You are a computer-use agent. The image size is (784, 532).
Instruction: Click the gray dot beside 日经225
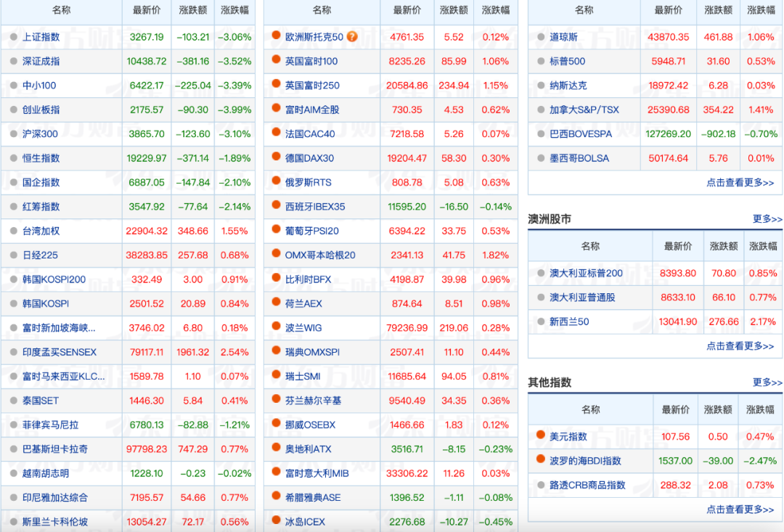pyautogui.click(x=13, y=255)
